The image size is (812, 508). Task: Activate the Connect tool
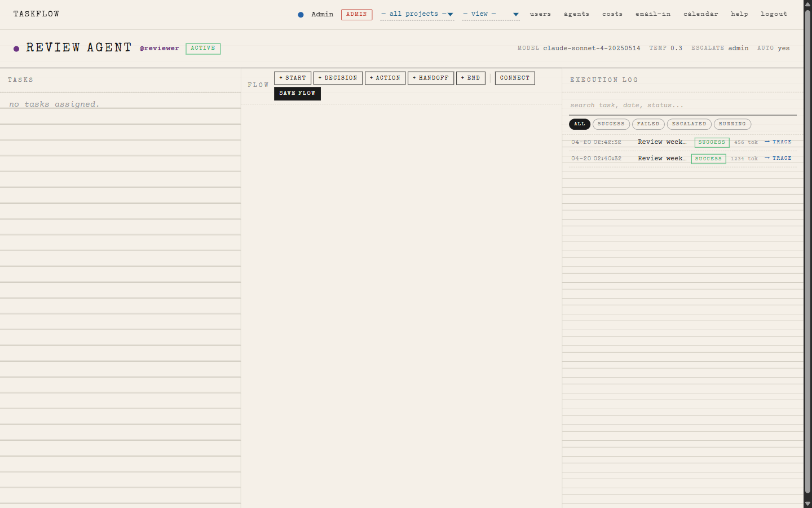tap(514, 78)
